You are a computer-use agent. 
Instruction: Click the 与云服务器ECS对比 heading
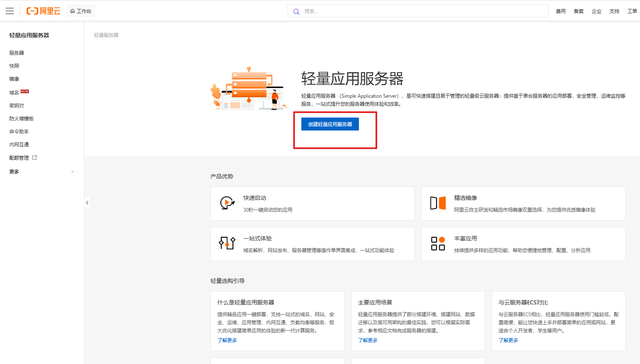coord(523,302)
